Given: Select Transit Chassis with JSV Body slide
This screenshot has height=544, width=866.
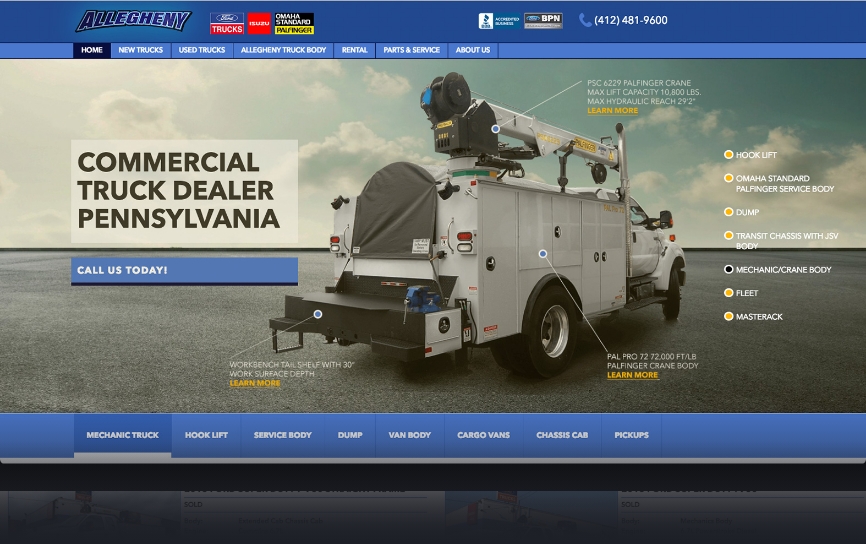Looking at the screenshot, I should pyautogui.click(x=781, y=241).
